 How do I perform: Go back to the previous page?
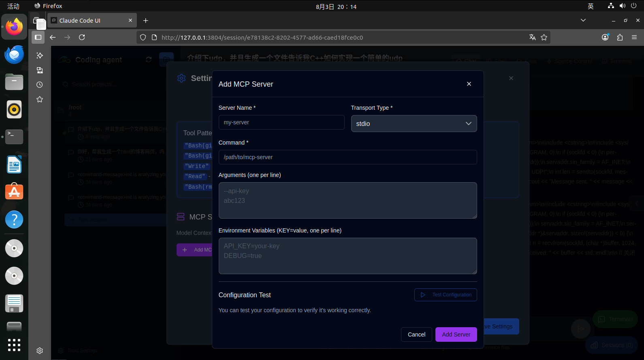click(53, 37)
